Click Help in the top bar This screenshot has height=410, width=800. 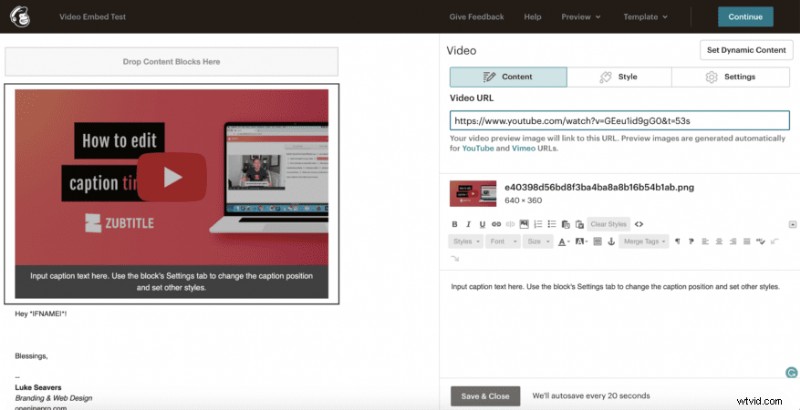point(532,17)
